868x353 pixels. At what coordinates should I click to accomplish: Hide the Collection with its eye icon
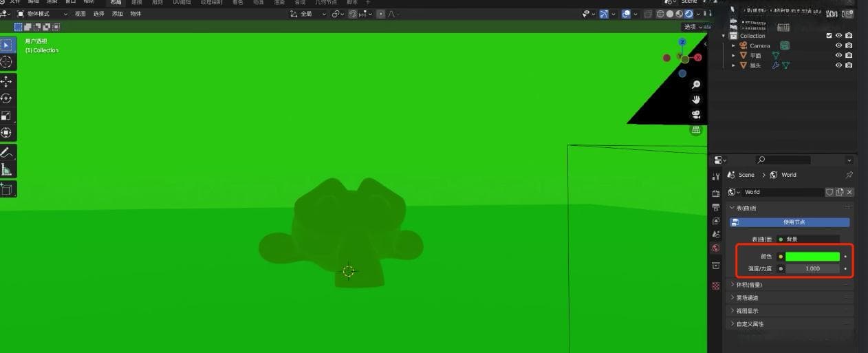click(x=838, y=36)
